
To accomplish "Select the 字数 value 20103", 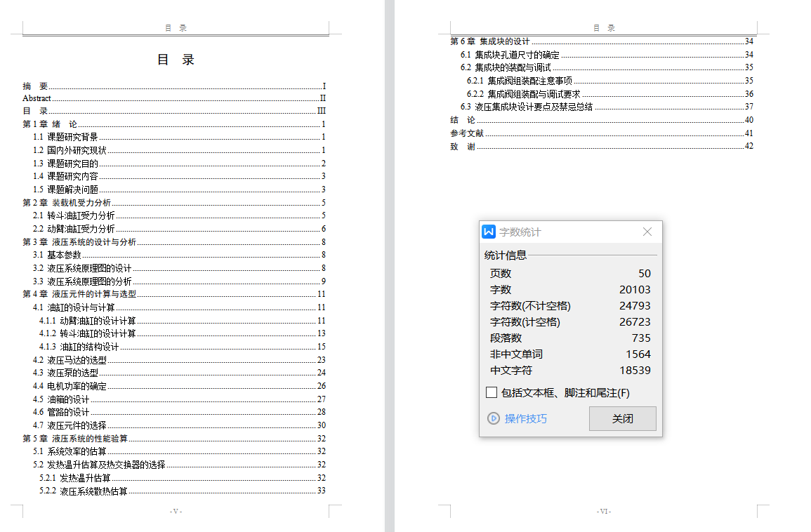I will 635,290.
